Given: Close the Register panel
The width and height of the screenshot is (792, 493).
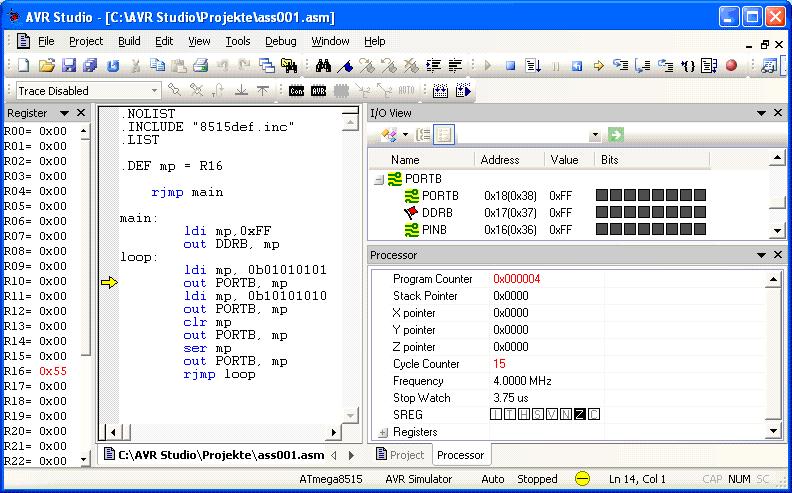Looking at the screenshot, I should coord(81,113).
